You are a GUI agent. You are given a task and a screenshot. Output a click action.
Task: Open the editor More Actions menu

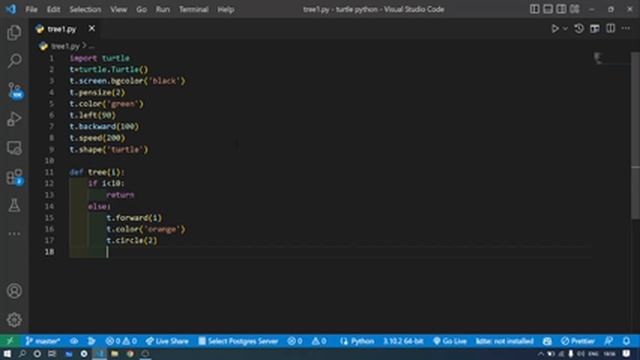(x=626, y=29)
